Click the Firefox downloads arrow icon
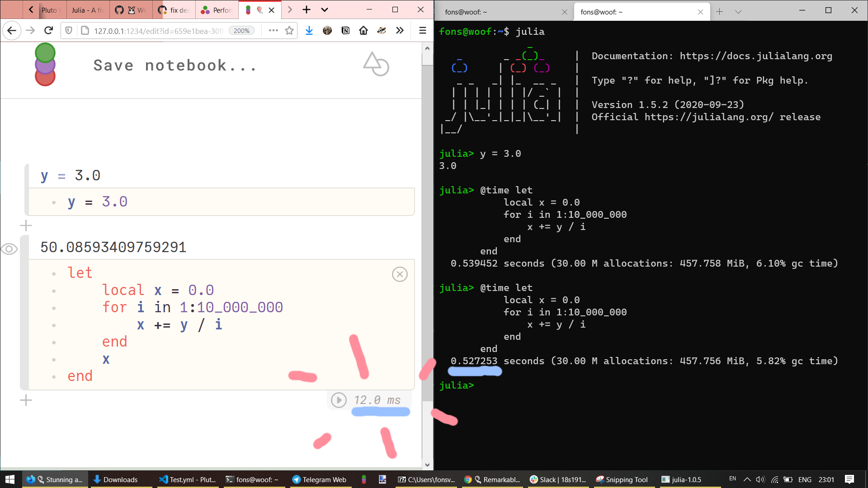Screen dimensions: 868x488 309,31
